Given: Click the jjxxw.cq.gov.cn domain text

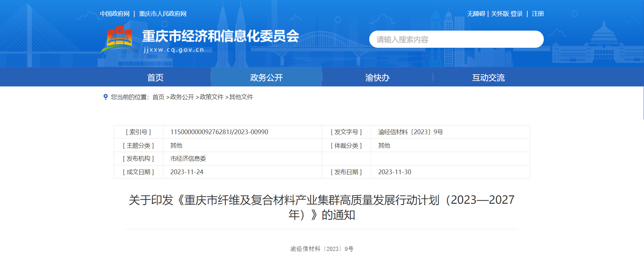Looking at the screenshot, I should 174,50.
